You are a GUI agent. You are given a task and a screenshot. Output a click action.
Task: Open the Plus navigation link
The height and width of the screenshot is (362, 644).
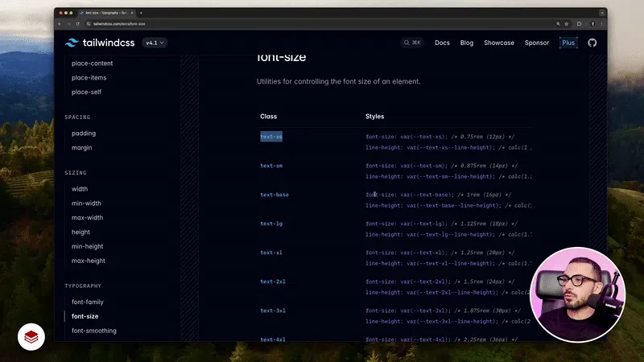568,43
